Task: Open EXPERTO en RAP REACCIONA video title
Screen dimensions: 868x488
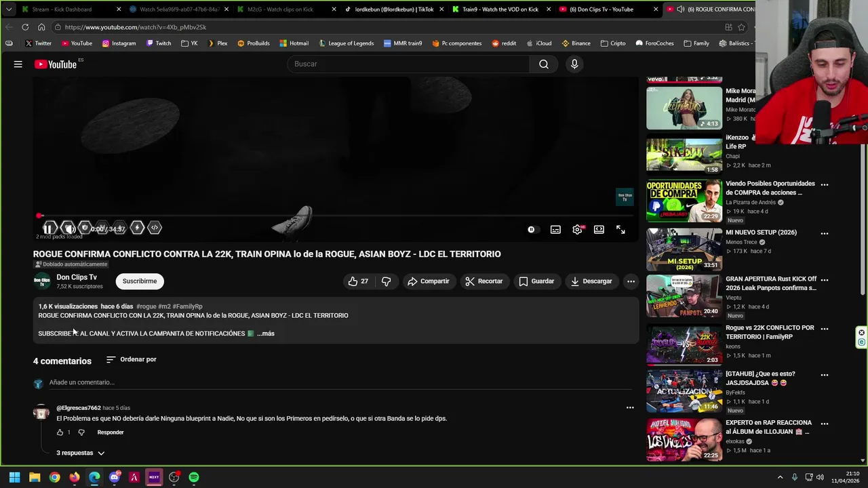Action: click(768, 427)
